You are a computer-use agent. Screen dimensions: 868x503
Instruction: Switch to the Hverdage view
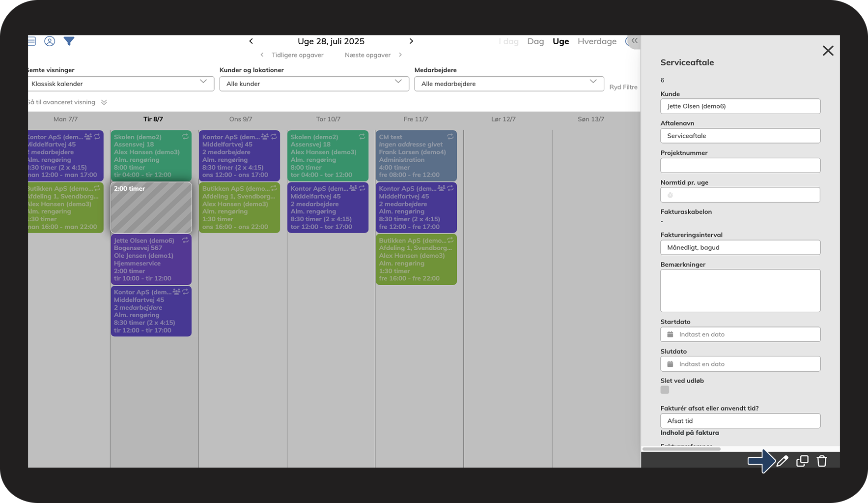[597, 41]
